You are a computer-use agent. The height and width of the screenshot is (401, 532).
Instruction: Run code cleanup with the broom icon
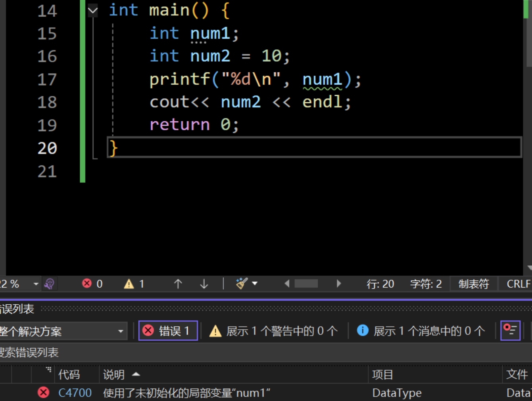pos(241,283)
